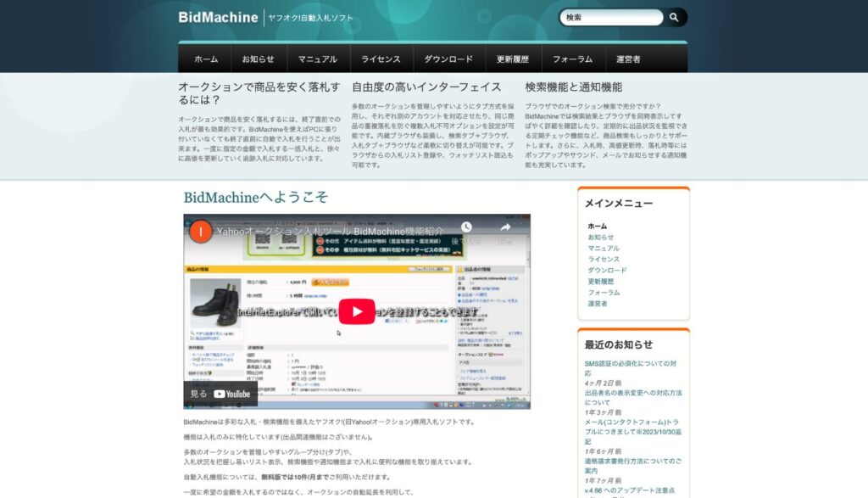Open ダウンロード in the top navigation bar
The width and height of the screenshot is (868, 498).
tap(448, 59)
